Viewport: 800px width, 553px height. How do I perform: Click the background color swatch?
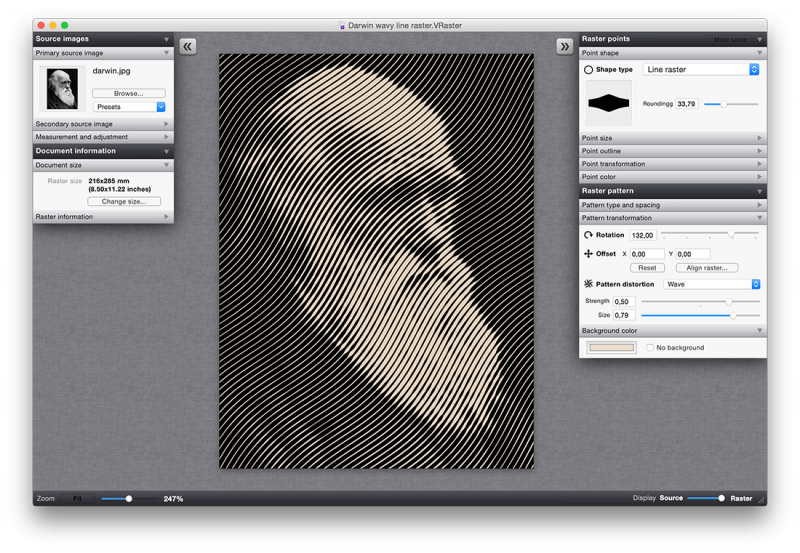(610, 348)
